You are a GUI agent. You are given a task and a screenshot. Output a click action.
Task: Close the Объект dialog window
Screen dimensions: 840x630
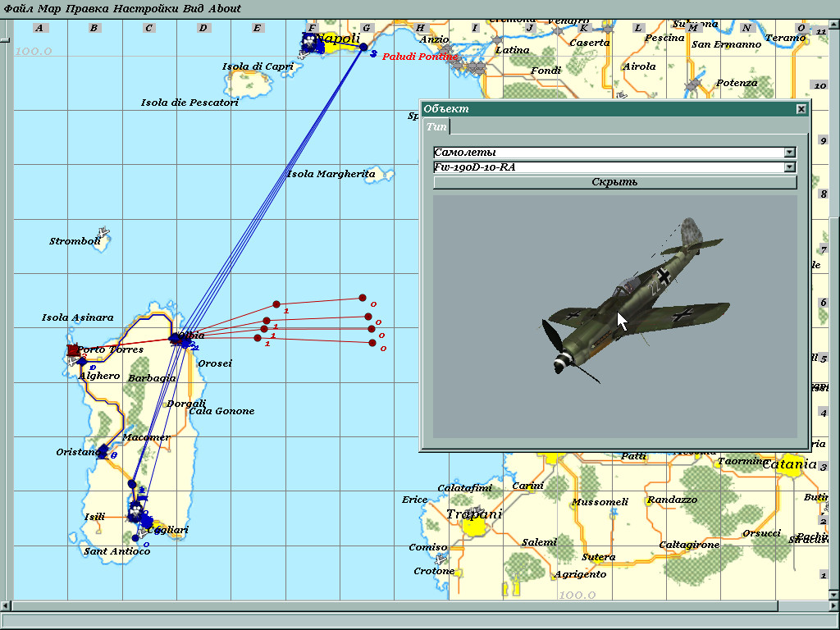pos(801,109)
